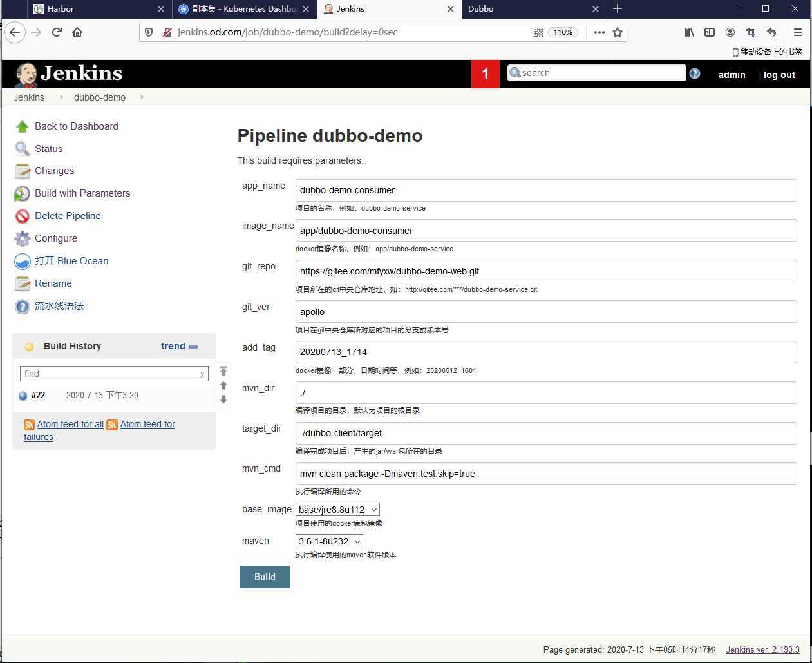The height and width of the screenshot is (663, 812).
Task: Click the search help question mark icon
Action: point(695,73)
